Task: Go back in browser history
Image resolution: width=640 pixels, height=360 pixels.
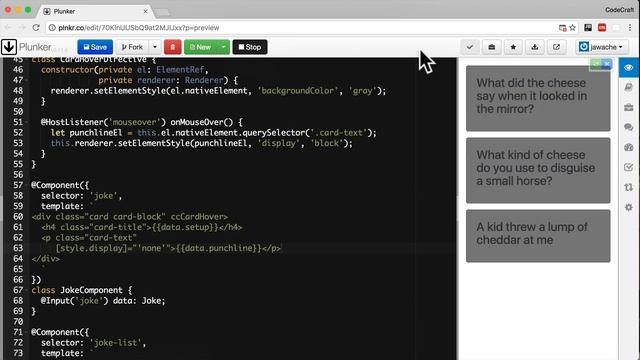Action: point(8,28)
